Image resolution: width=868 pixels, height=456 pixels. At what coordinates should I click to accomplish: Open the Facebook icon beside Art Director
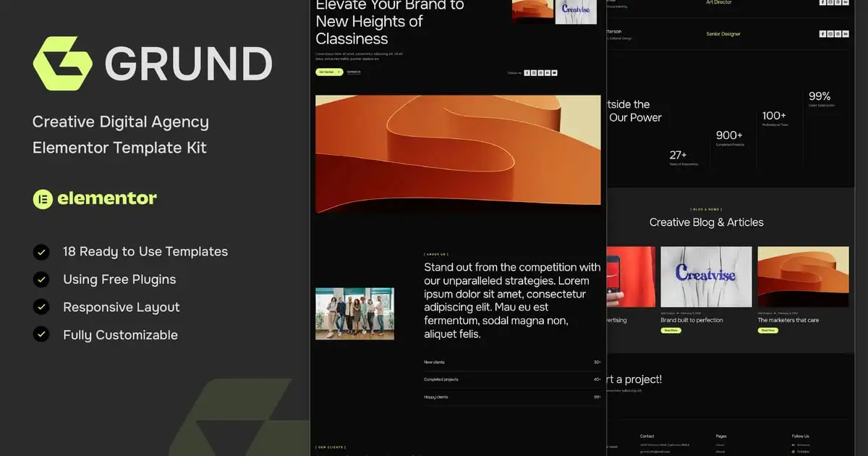pyautogui.click(x=822, y=2)
